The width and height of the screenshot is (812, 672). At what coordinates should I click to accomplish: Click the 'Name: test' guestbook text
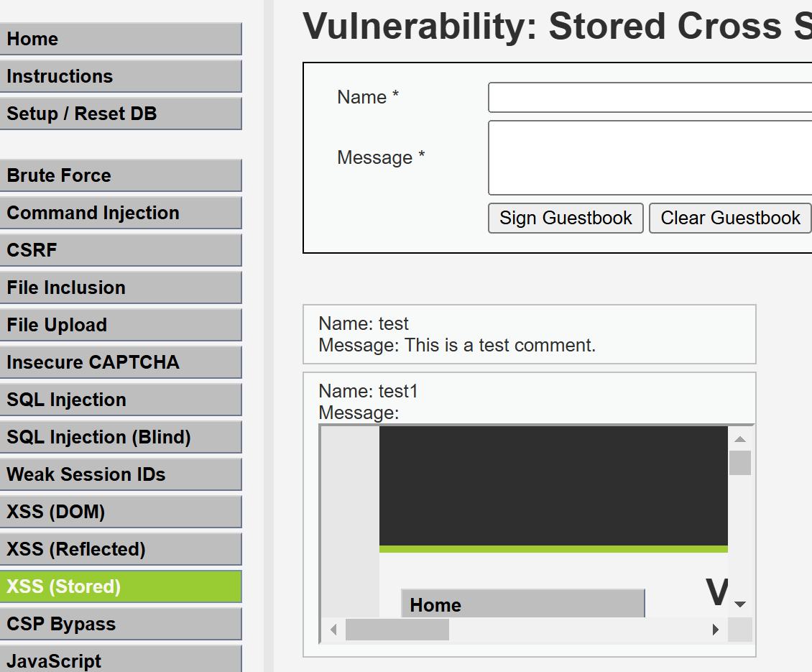(364, 323)
